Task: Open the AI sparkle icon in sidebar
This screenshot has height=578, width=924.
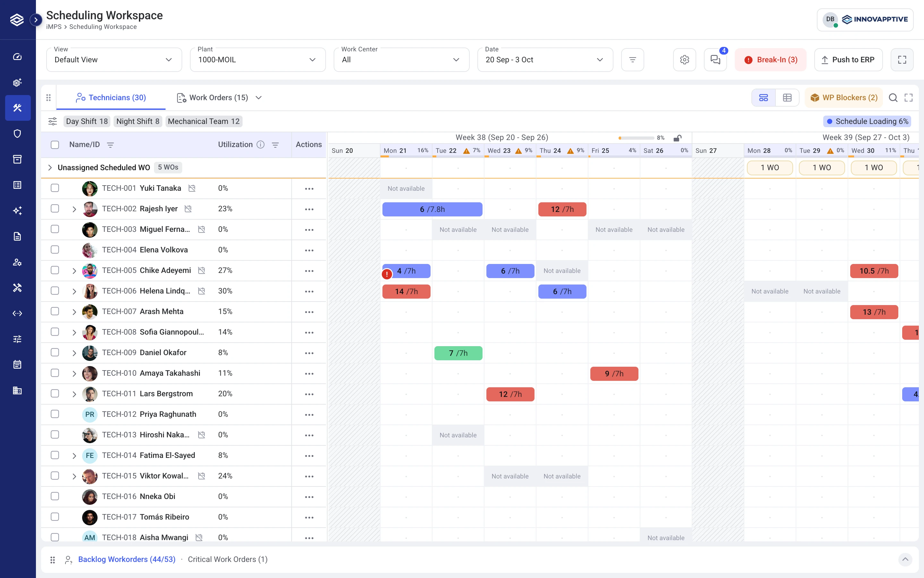Action: pos(17,211)
